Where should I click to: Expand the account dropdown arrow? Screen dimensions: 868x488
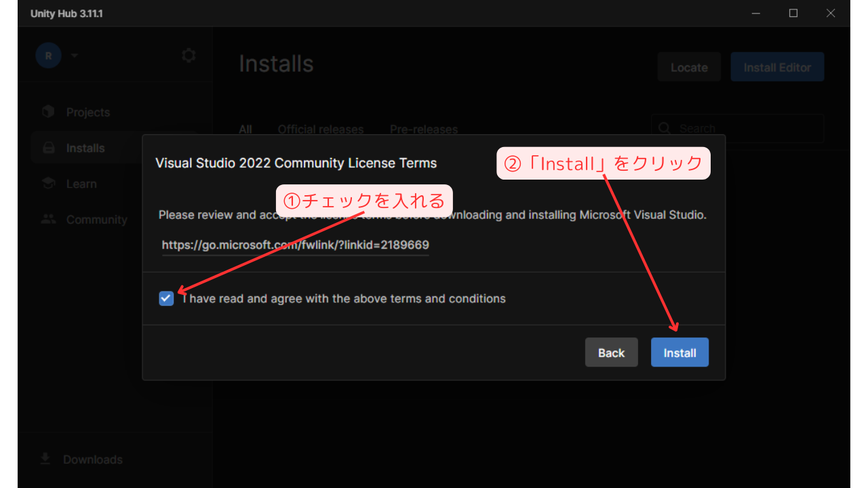pos(74,55)
